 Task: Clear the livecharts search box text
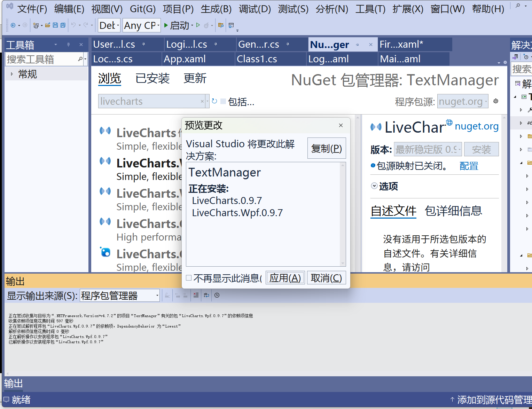coord(202,101)
